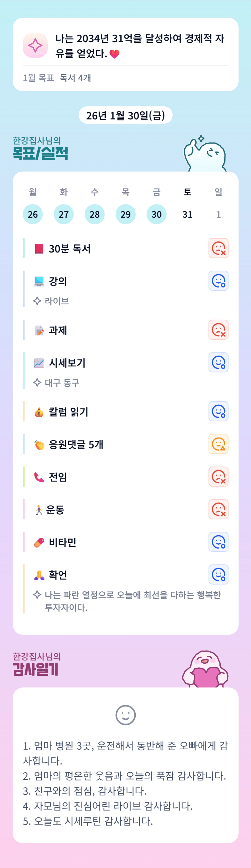Open the 30분 독서 goal entry

click(70, 249)
